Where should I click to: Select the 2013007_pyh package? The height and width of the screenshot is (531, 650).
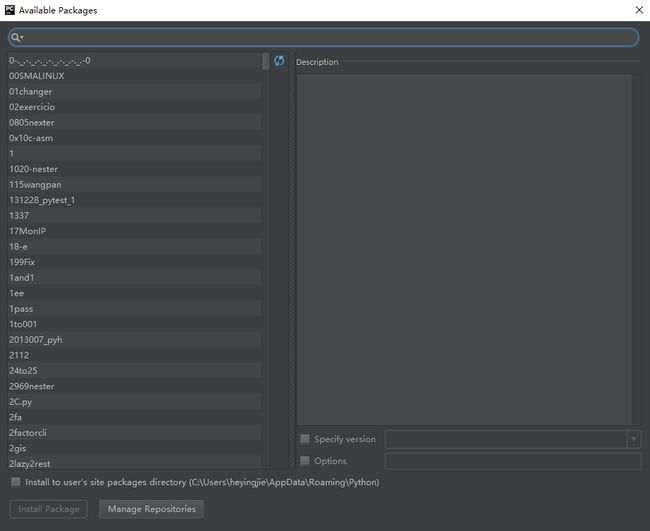coord(135,339)
